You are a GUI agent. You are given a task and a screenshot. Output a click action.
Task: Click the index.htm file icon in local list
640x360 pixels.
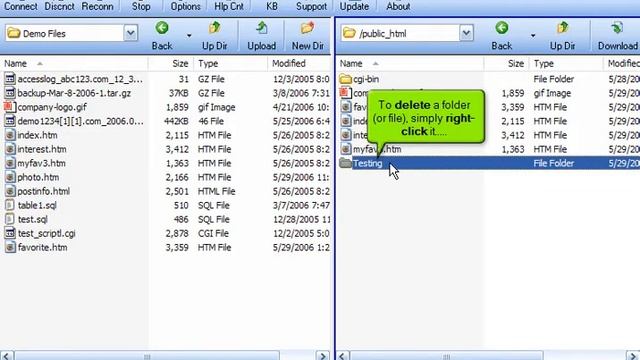[x=10, y=135]
